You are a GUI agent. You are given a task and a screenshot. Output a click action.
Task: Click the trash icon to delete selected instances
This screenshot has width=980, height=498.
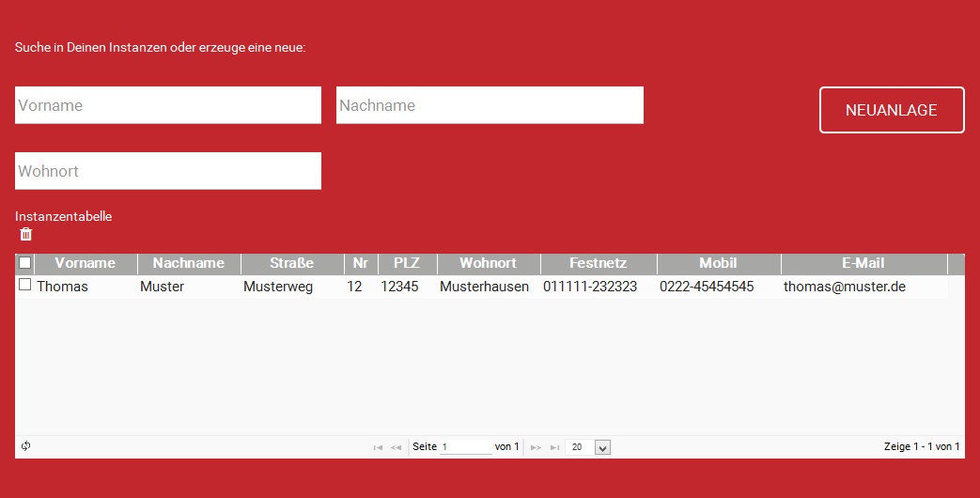click(x=26, y=234)
